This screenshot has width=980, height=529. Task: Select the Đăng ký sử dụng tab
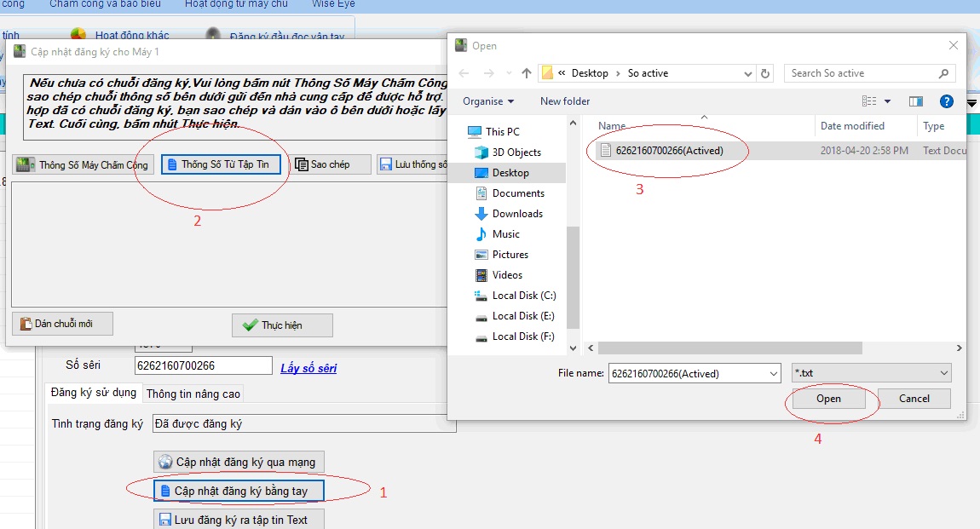[x=94, y=393]
